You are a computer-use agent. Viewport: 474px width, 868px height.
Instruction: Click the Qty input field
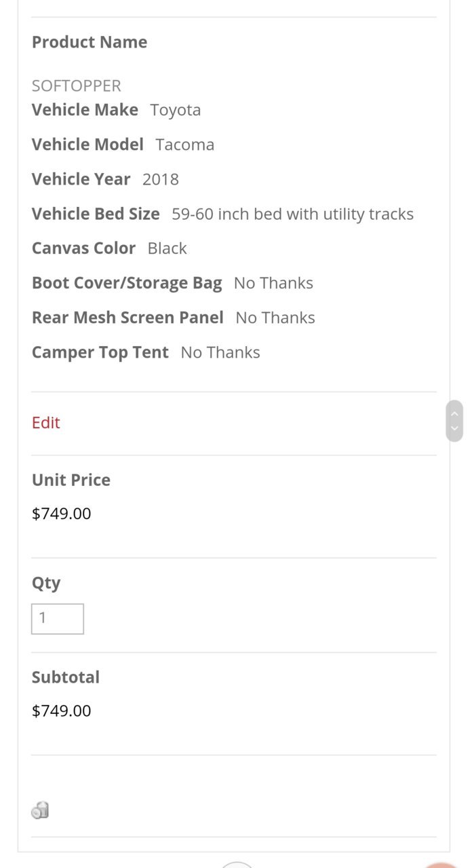(58, 619)
